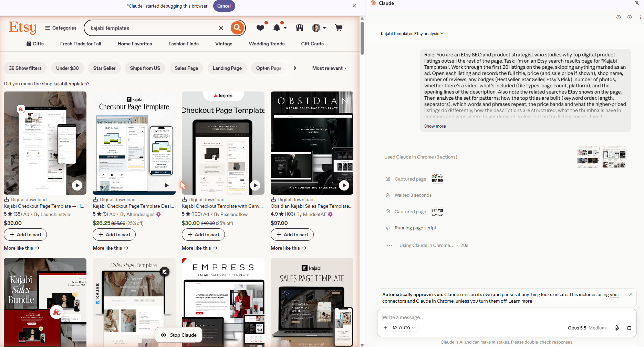Click the microphone icon in message box

click(617, 328)
